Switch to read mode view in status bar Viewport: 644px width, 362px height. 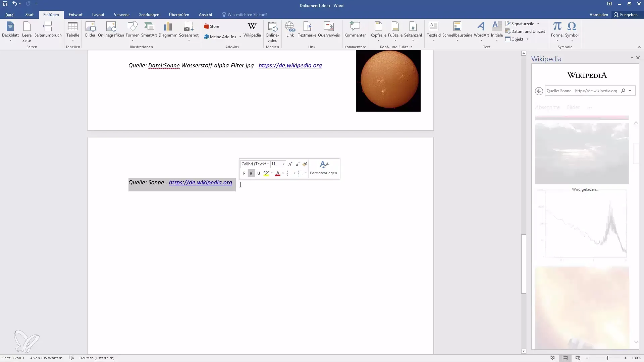pyautogui.click(x=552, y=358)
